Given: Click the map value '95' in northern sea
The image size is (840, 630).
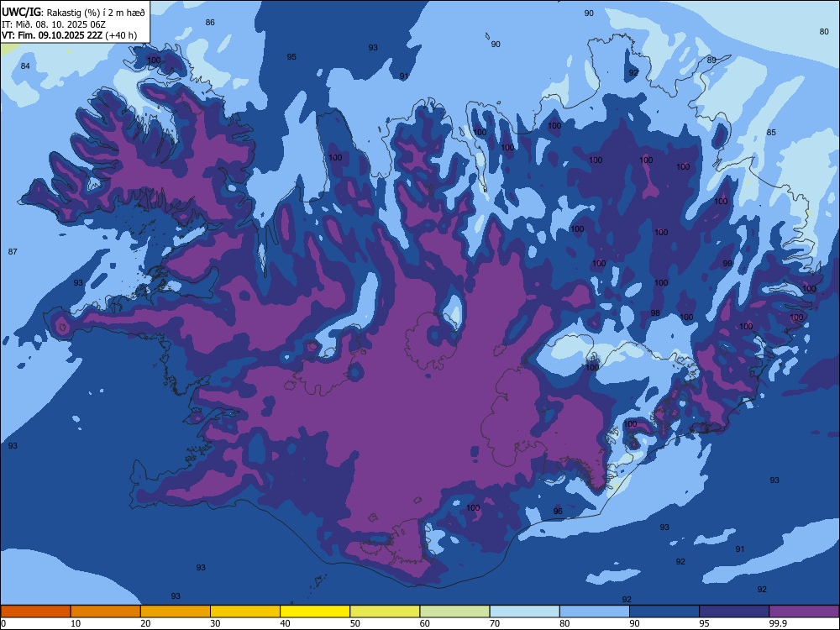Looking at the screenshot, I should (x=291, y=56).
